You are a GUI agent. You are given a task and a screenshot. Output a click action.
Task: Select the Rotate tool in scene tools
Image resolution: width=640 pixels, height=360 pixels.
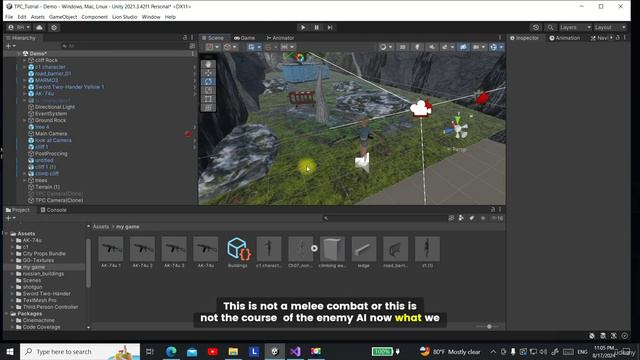(208, 81)
